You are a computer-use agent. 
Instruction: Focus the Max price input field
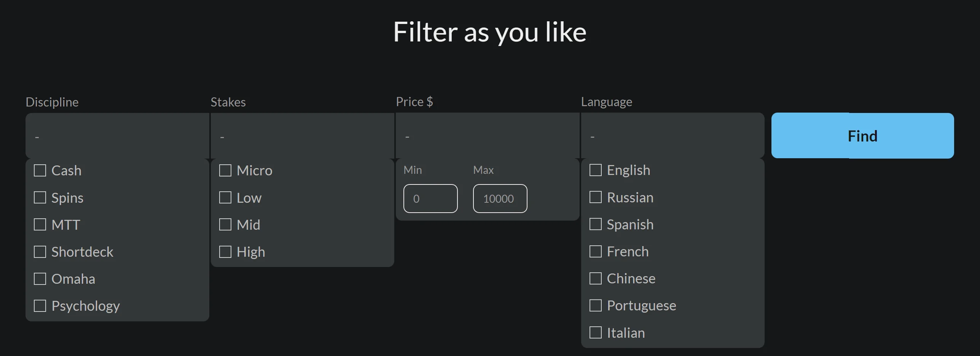pyautogui.click(x=500, y=199)
